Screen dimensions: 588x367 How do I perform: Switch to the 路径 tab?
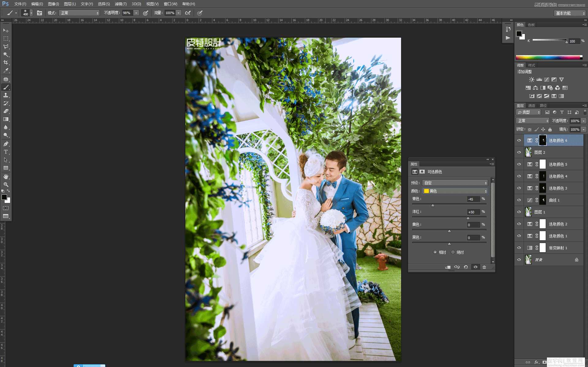543,106
